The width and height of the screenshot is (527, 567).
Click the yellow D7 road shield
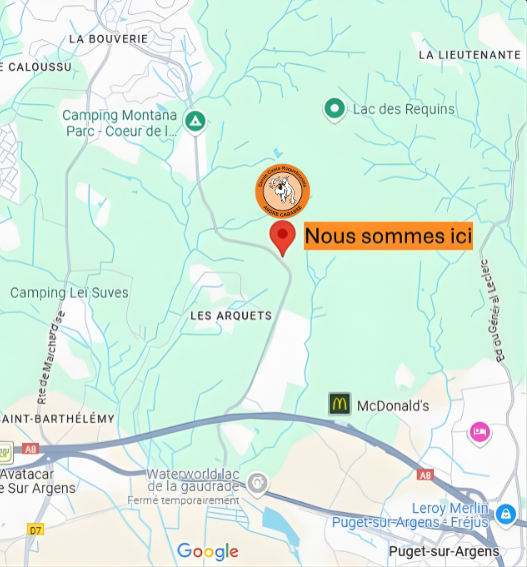click(35, 530)
